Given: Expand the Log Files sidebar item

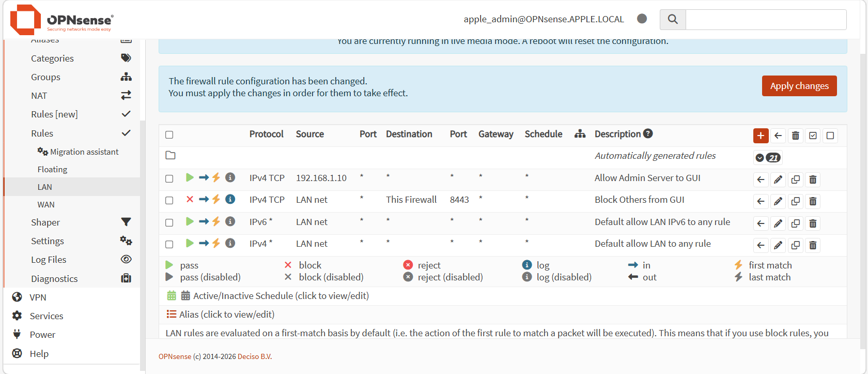Looking at the screenshot, I should tap(72, 260).
